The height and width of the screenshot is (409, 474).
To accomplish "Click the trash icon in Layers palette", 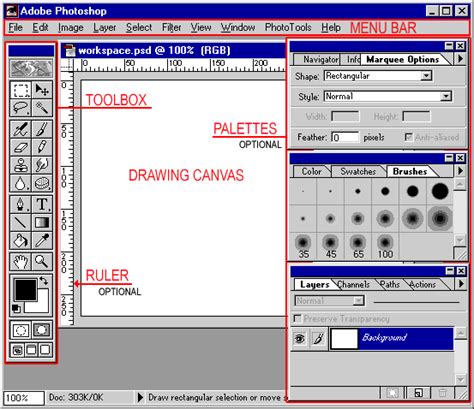I will [443, 393].
